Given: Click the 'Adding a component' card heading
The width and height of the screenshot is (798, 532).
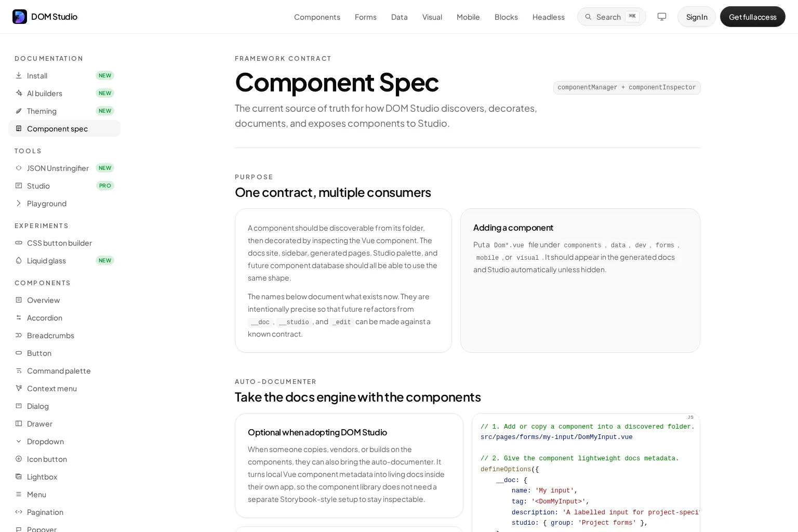Looking at the screenshot, I should pos(513,228).
